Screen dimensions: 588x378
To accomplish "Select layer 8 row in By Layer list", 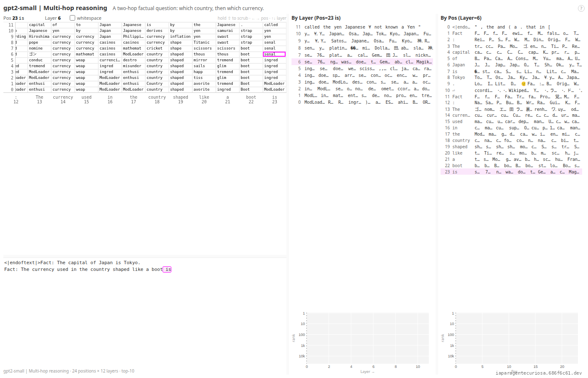I will (362, 48).
